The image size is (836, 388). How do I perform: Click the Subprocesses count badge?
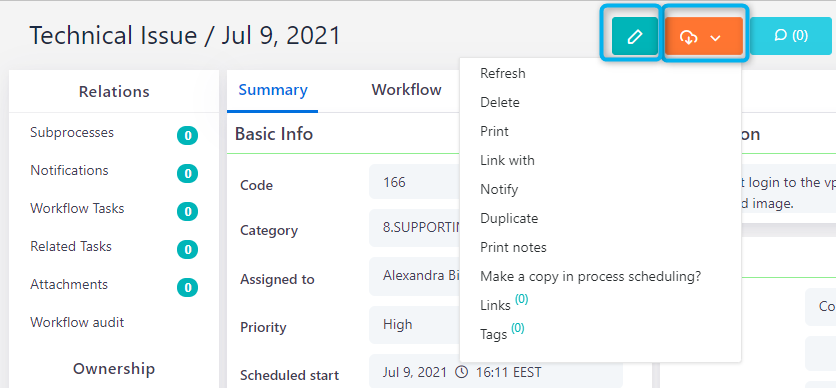(187, 136)
